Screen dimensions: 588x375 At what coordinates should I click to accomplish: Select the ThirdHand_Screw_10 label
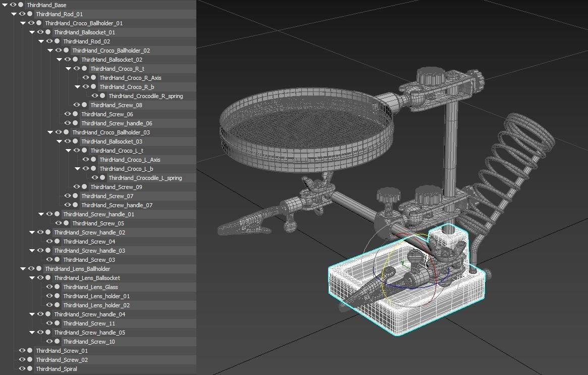(x=89, y=342)
